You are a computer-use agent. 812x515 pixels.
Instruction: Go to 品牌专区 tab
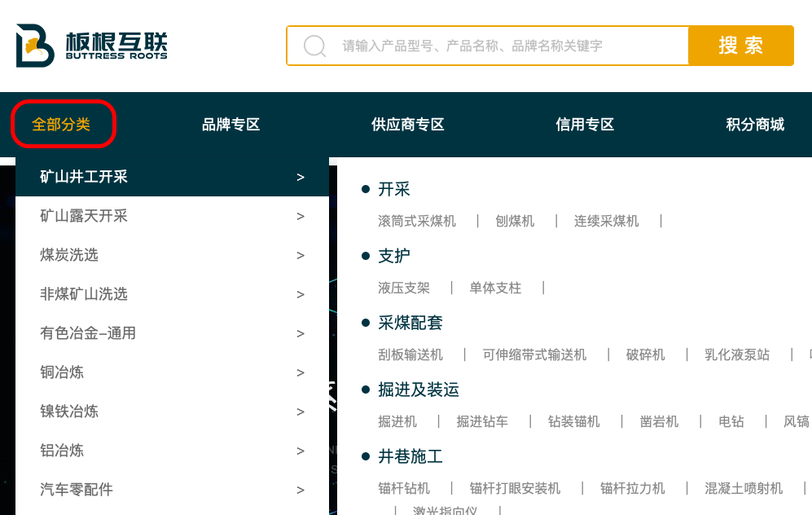pos(230,125)
